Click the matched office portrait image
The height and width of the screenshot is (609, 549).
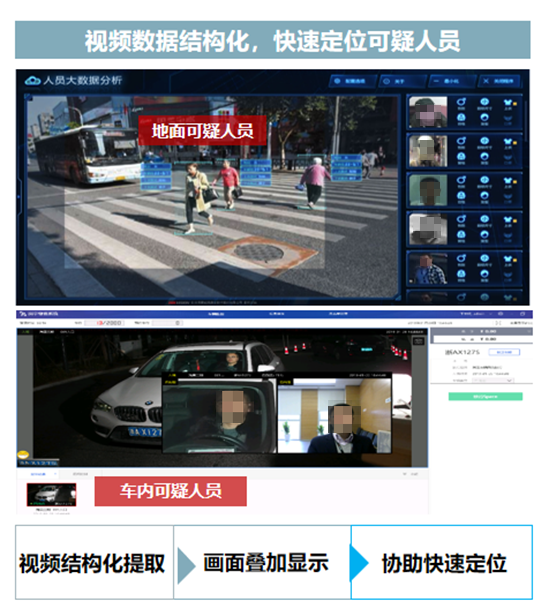click(335, 416)
